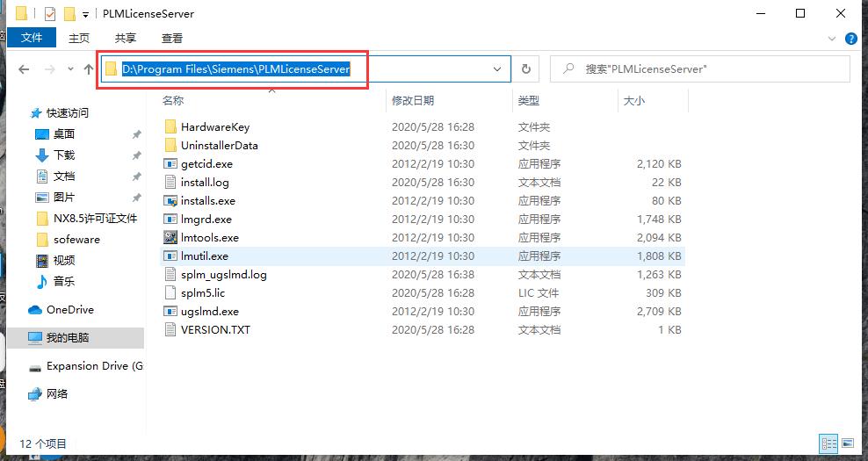Viewport: 868px width, 461px height.
Task: Open the recent locations dropdown arrow
Action: pos(70,69)
